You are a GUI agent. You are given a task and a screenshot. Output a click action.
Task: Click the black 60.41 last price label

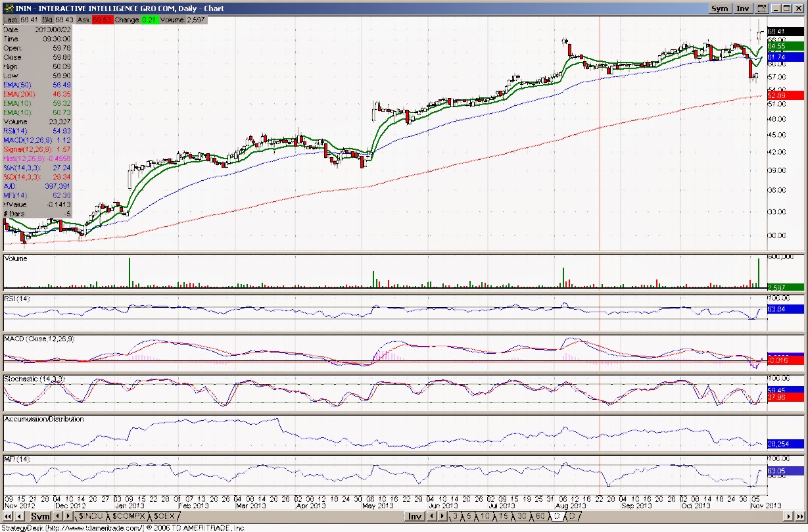tap(786, 32)
